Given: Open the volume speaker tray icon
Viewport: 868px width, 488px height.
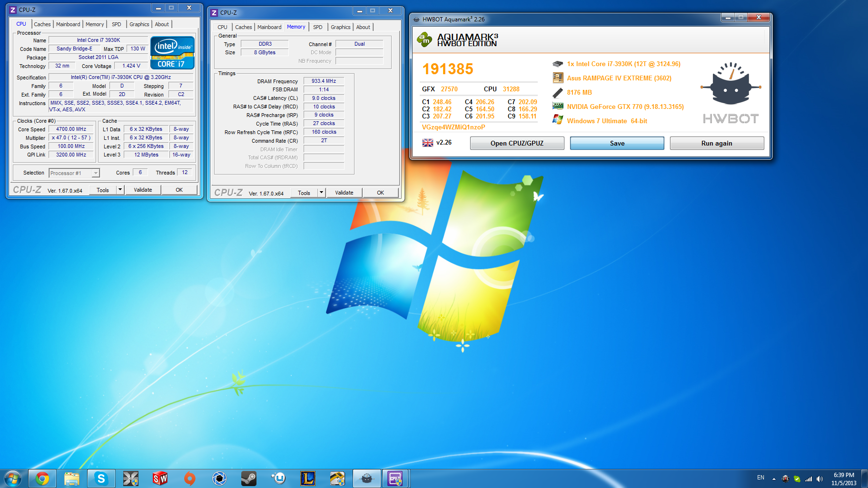Looking at the screenshot, I should point(819,479).
